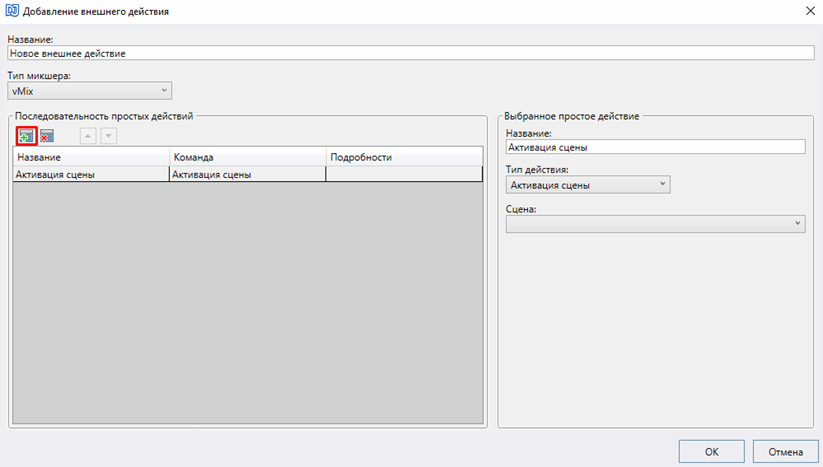Click the Отмена button
This screenshot has width=823, height=467.
point(785,452)
